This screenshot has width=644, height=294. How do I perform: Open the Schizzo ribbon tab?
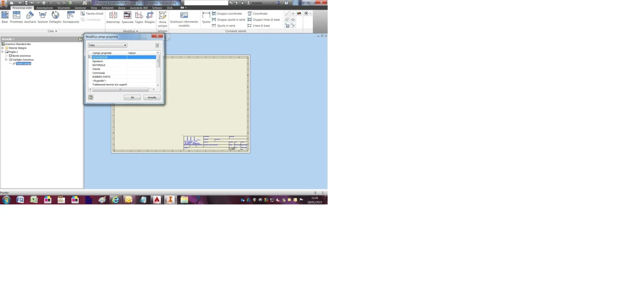157,8
